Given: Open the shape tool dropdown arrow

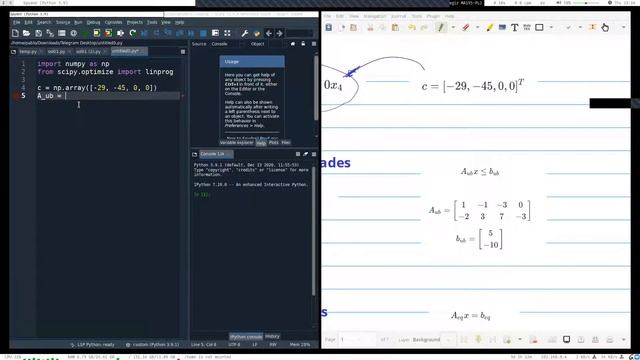Looking at the screenshot, I should (551, 27).
